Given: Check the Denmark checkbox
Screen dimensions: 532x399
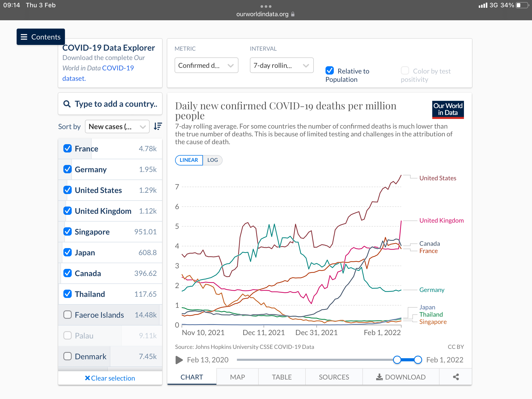Looking at the screenshot, I should pyautogui.click(x=68, y=356).
